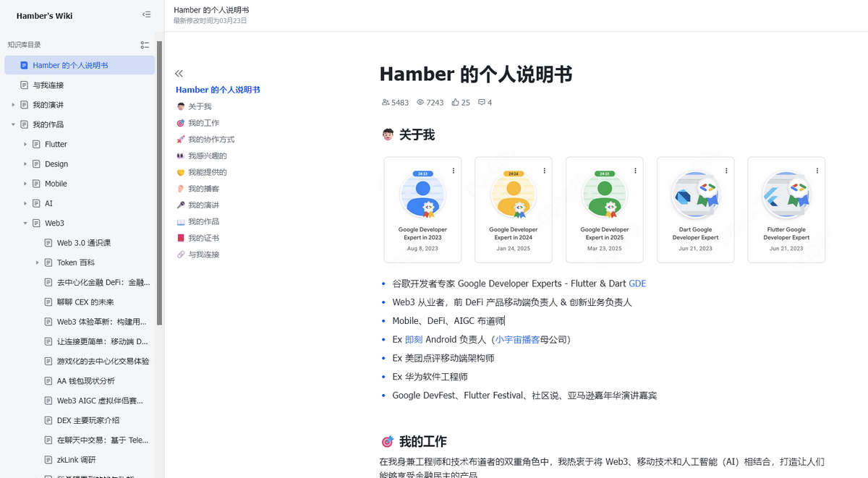
Task: Open the 让连接更简单：移动端 document
Action: 103,341
